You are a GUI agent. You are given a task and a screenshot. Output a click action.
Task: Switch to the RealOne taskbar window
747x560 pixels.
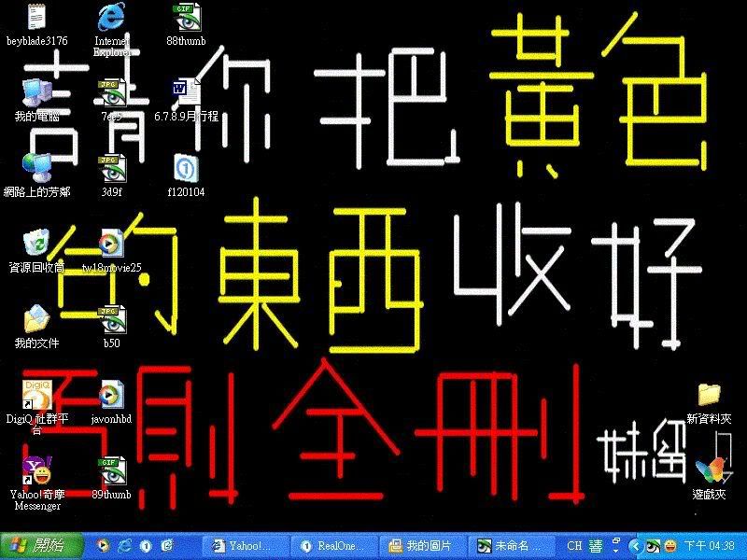point(334,545)
